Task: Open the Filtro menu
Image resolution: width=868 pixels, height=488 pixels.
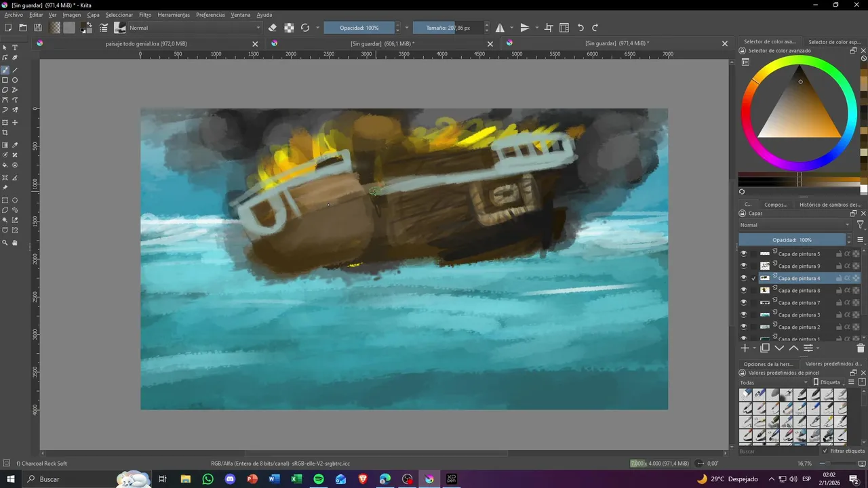Action: coord(145,15)
